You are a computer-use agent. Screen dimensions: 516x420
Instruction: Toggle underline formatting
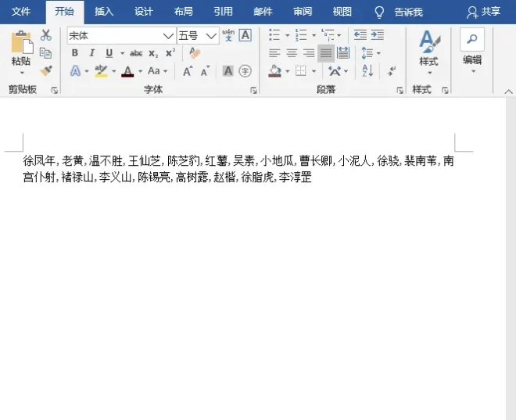click(109, 53)
